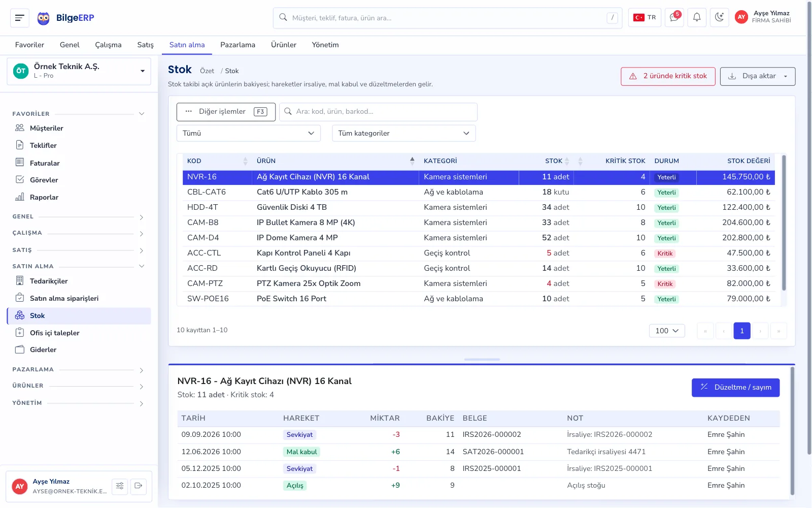Image resolution: width=812 pixels, height=508 pixels.
Task: Open Görevler in the sidebar
Action: click(44, 180)
